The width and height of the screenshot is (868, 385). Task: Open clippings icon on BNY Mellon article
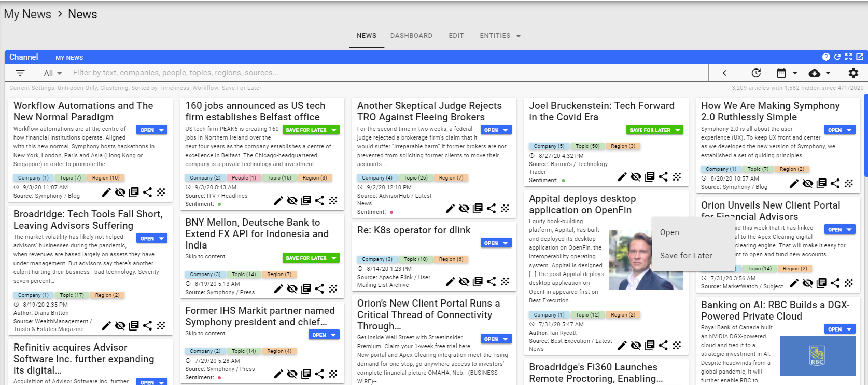tap(306, 289)
